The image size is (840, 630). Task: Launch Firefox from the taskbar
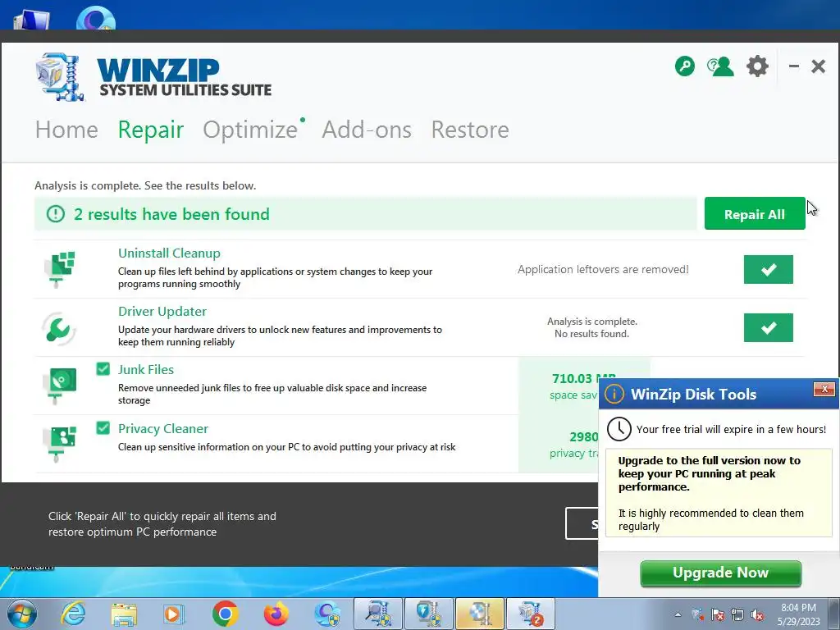click(276, 614)
